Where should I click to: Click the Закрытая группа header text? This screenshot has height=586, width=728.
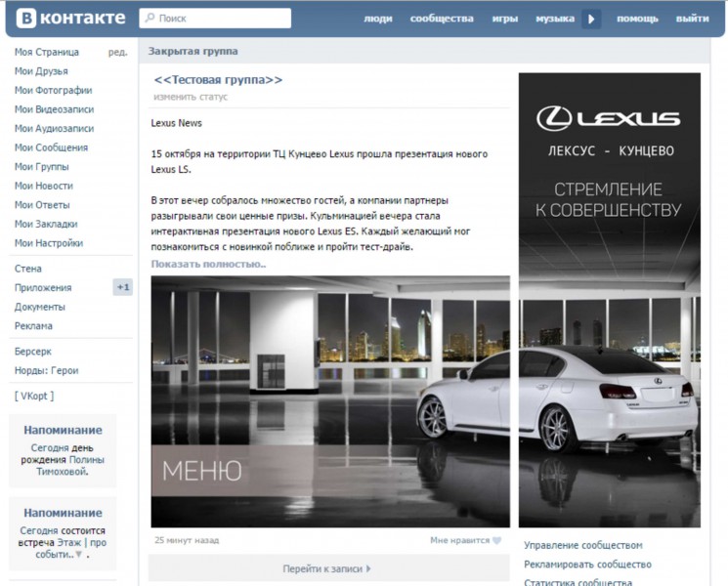coord(193,51)
